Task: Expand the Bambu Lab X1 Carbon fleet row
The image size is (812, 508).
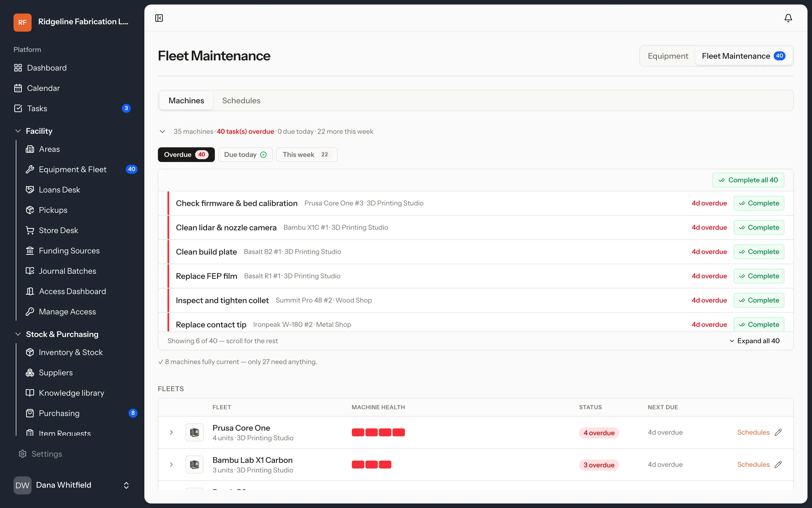Action: click(171, 465)
